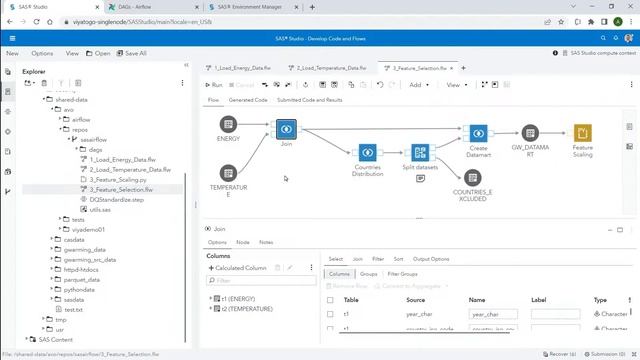640x360 pixels.
Task: Maximize the Join properties pane
Action: coord(620,230)
